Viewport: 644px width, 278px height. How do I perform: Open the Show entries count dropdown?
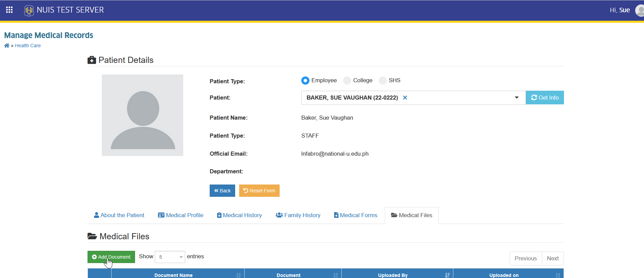(x=170, y=257)
